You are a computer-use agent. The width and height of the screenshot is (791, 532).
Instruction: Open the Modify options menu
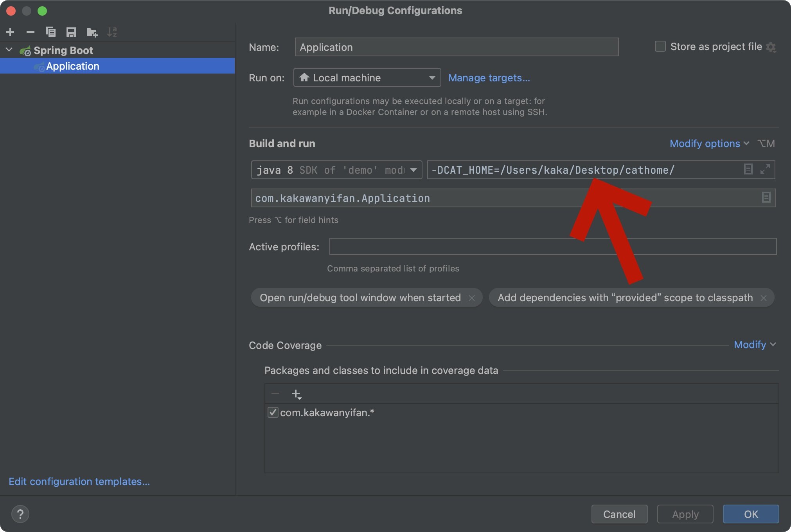(709, 144)
